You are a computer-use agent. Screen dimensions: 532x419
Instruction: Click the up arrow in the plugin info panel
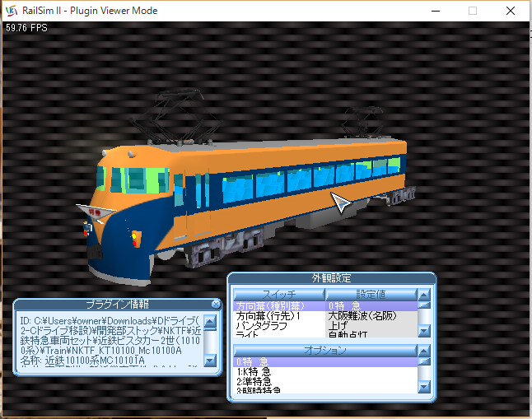tap(210, 321)
